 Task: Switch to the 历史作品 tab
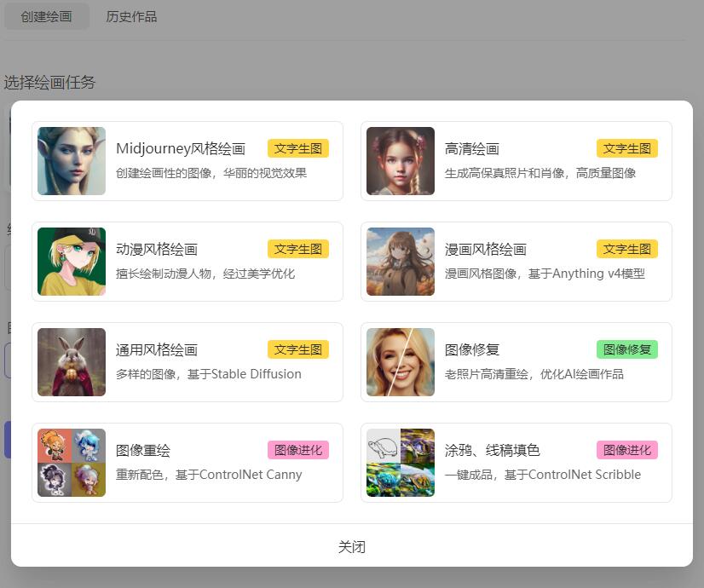point(131,17)
